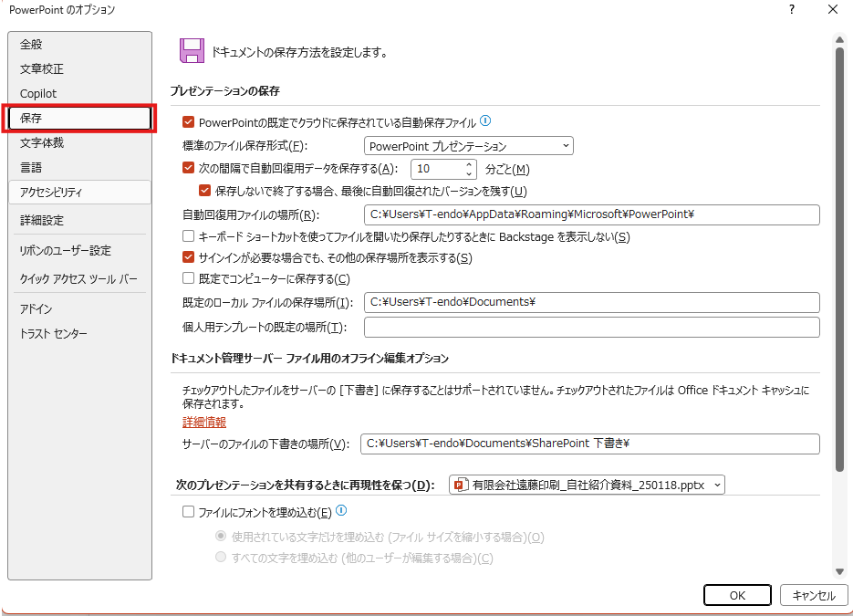The width and height of the screenshot is (853, 616).
Task: Click the floppy disk save icon in header
Action: point(192,50)
